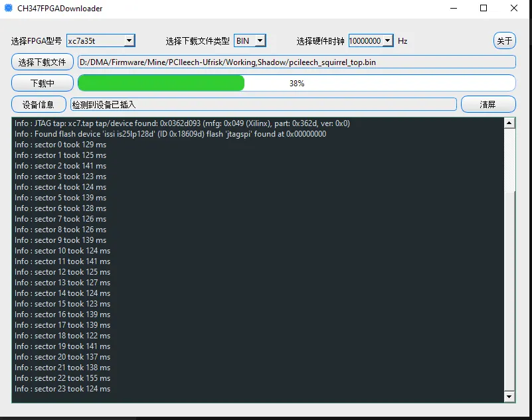Click the 选择下载文件 button
The width and height of the screenshot is (532, 420).
(43, 62)
